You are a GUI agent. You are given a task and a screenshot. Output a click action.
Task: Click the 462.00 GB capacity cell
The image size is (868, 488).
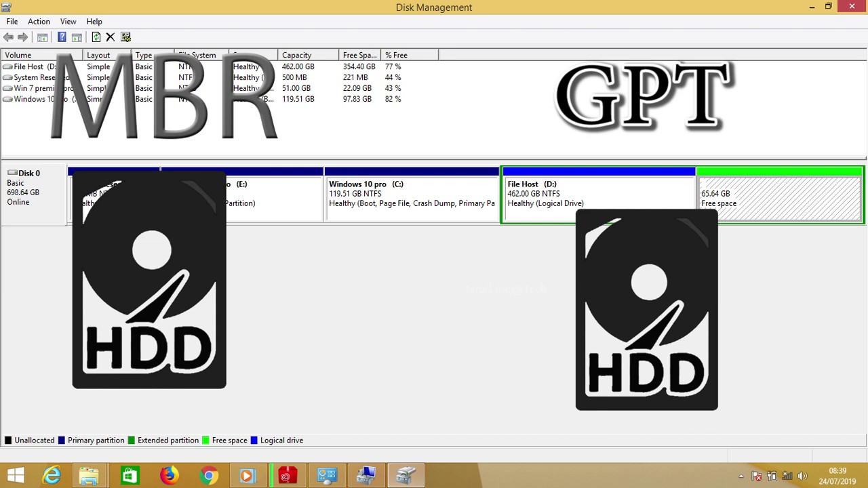pyautogui.click(x=298, y=67)
